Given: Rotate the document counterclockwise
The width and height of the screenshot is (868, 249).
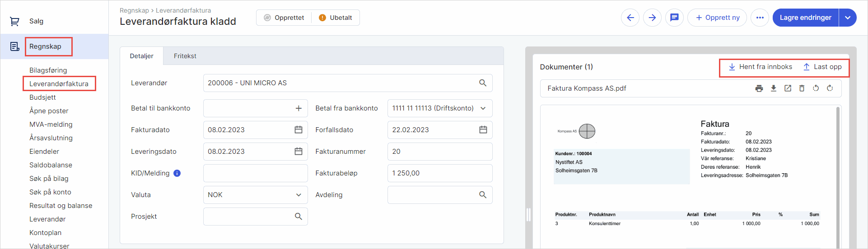Looking at the screenshot, I should click(816, 88).
